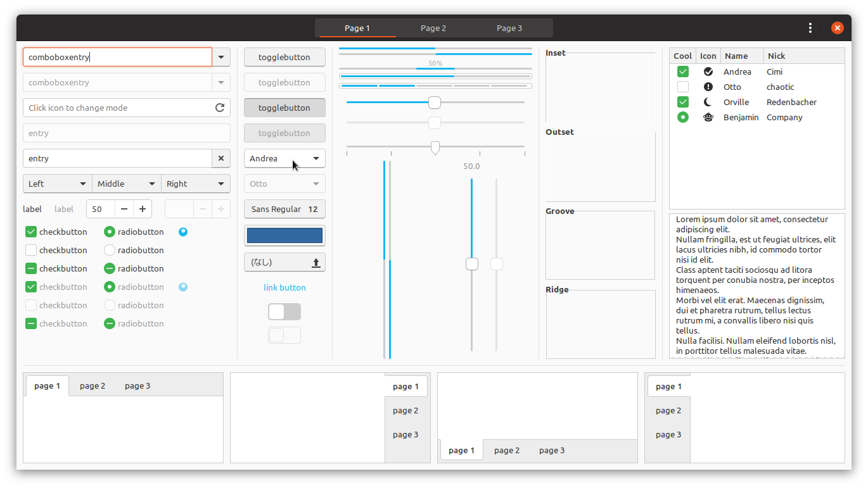Turn on the enabled switch
Viewport: 868px width, 488px height.
tap(284, 311)
